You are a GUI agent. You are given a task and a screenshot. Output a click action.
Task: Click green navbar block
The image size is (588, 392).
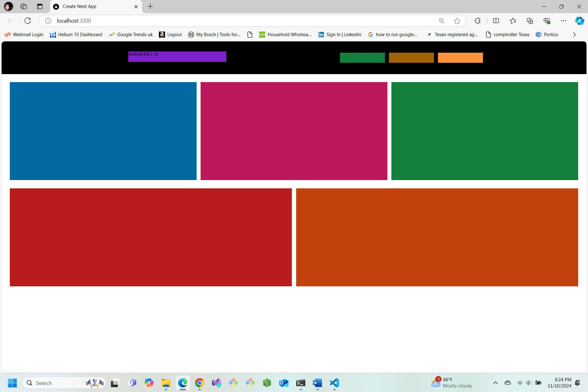[x=362, y=58]
